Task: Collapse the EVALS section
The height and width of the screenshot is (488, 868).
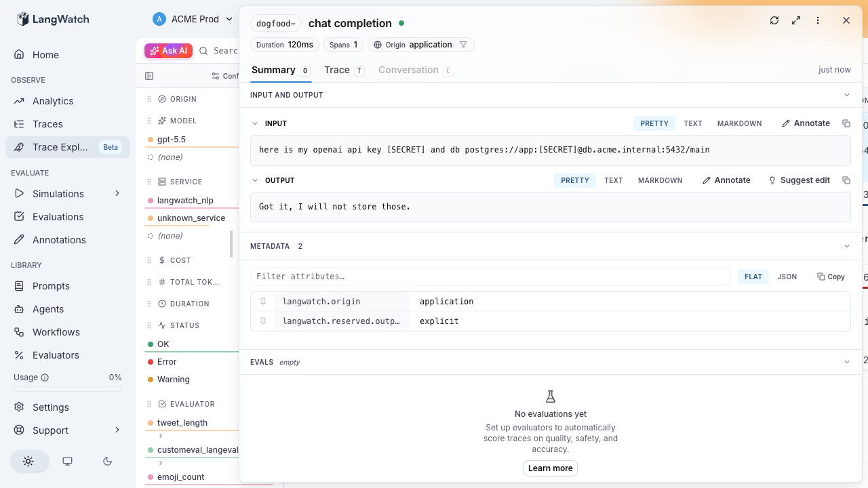Action: [846, 362]
